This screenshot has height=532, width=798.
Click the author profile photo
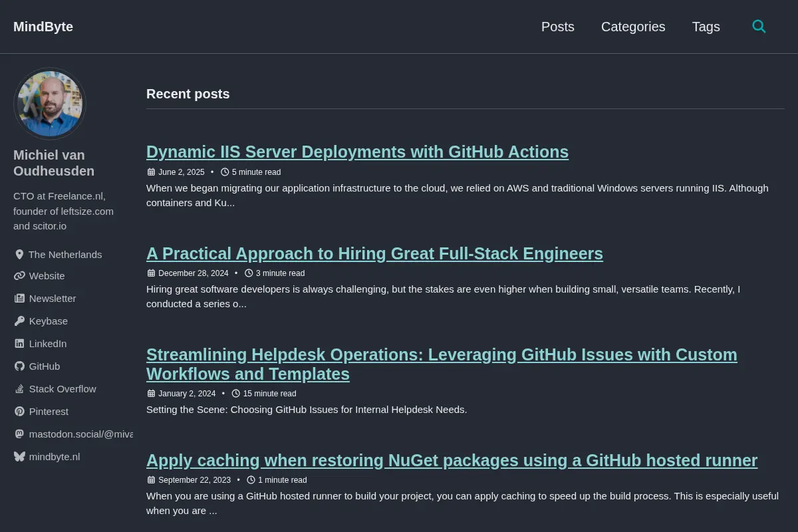click(x=50, y=104)
